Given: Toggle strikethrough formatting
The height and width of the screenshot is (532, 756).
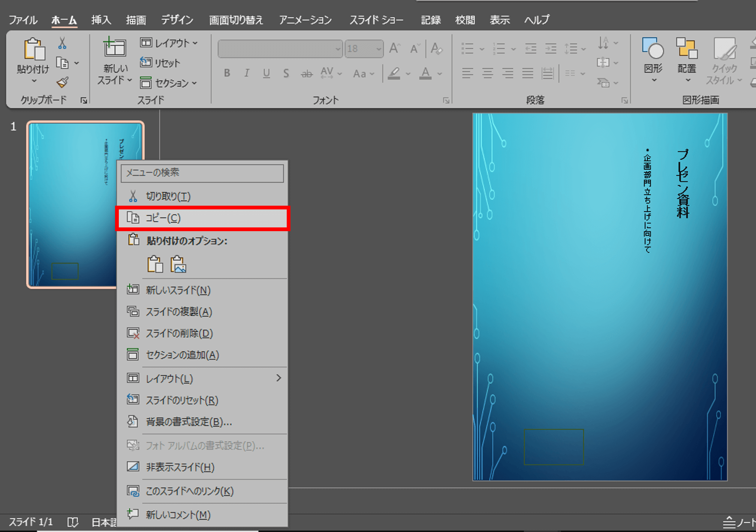Looking at the screenshot, I should 306,74.
